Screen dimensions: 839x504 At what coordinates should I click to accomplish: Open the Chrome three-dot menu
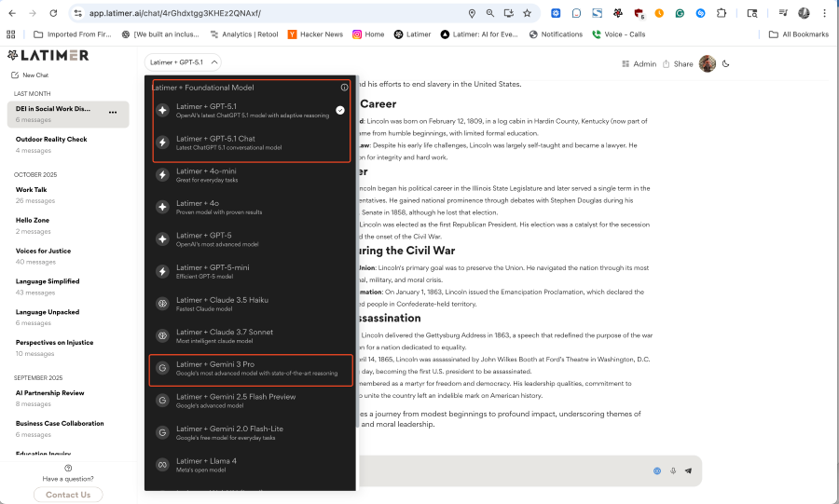825,13
